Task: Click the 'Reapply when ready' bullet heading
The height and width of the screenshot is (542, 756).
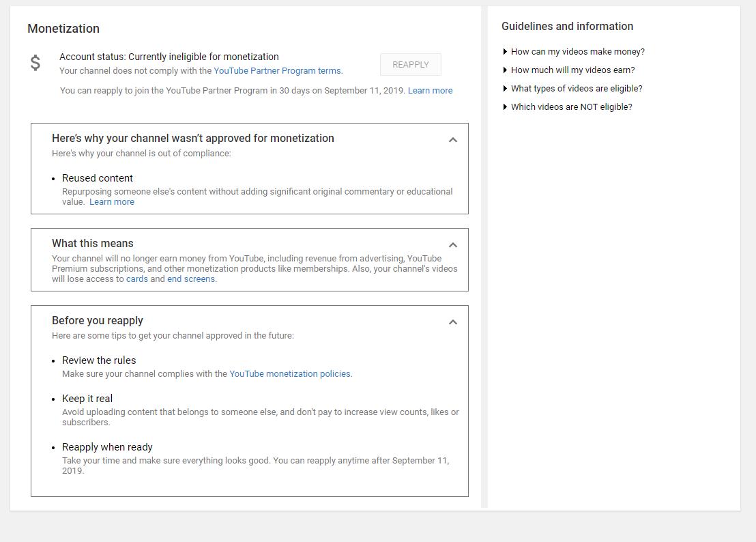Action: pos(107,447)
